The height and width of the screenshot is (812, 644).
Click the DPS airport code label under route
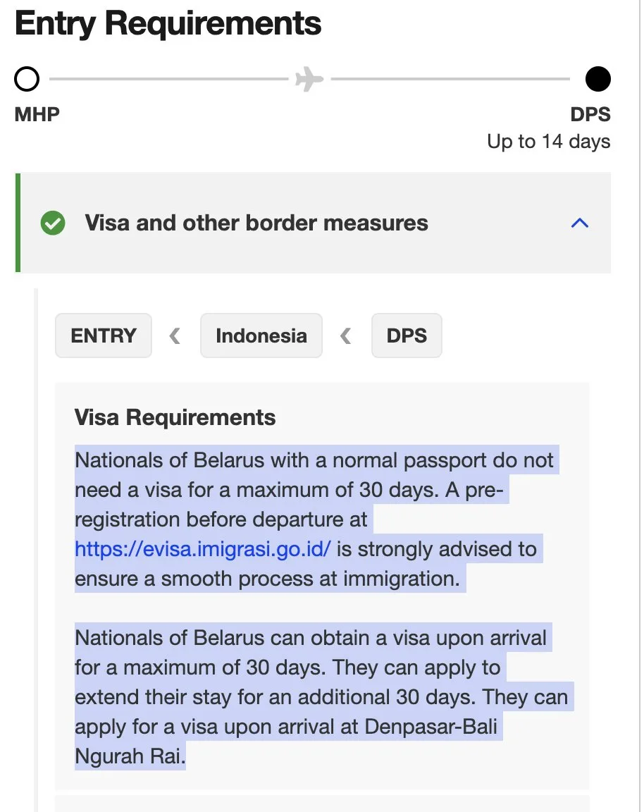pyautogui.click(x=590, y=114)
